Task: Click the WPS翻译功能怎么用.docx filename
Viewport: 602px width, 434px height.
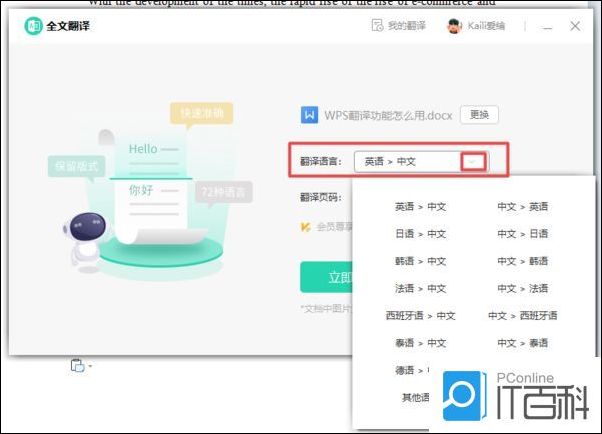Action: [x=388, y=115]
